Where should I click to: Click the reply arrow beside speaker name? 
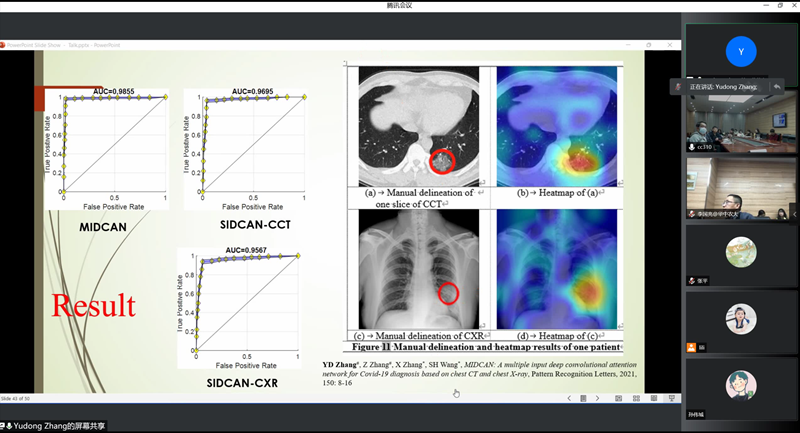(x=776, y=87)
